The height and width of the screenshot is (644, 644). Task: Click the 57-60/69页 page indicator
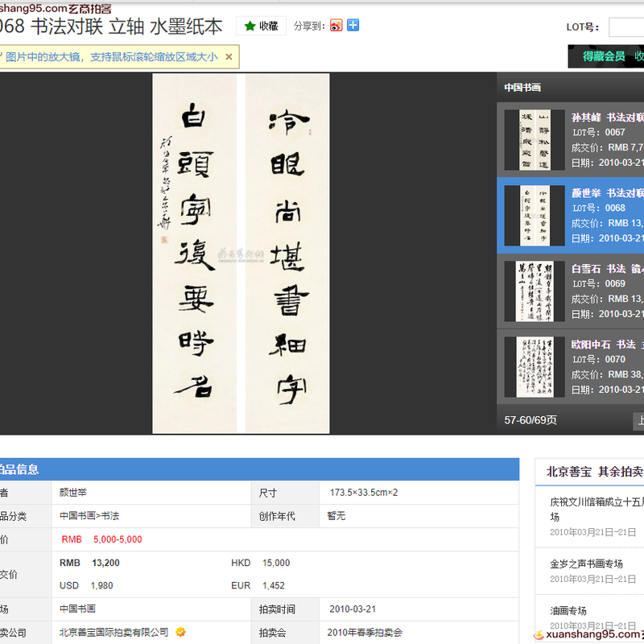(x=530, y=420)
